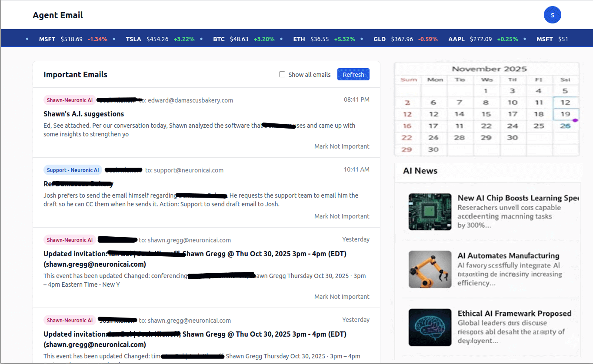Open the New AI Chip Boosts Learning headline

pyautogui.click(x=518, y=198)
